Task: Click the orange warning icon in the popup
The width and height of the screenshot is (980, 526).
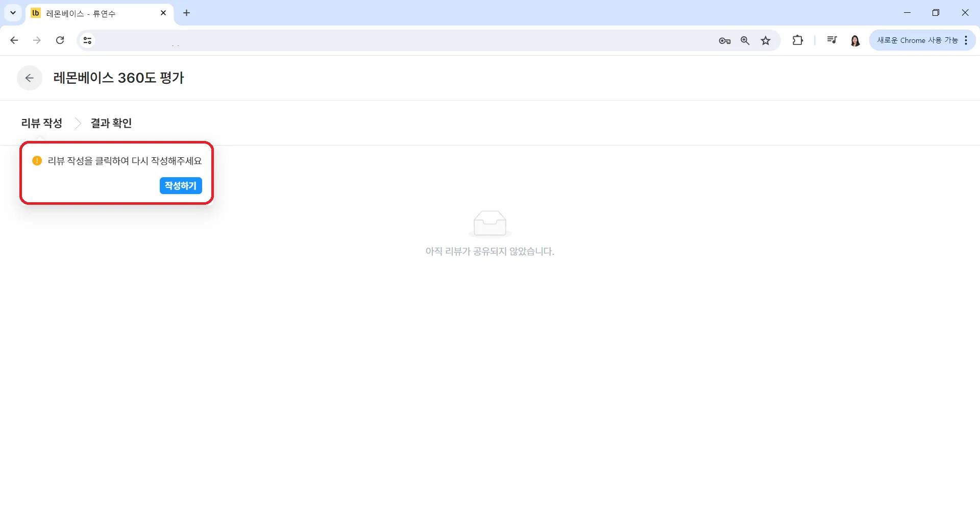Action: (x=37, y=161)
